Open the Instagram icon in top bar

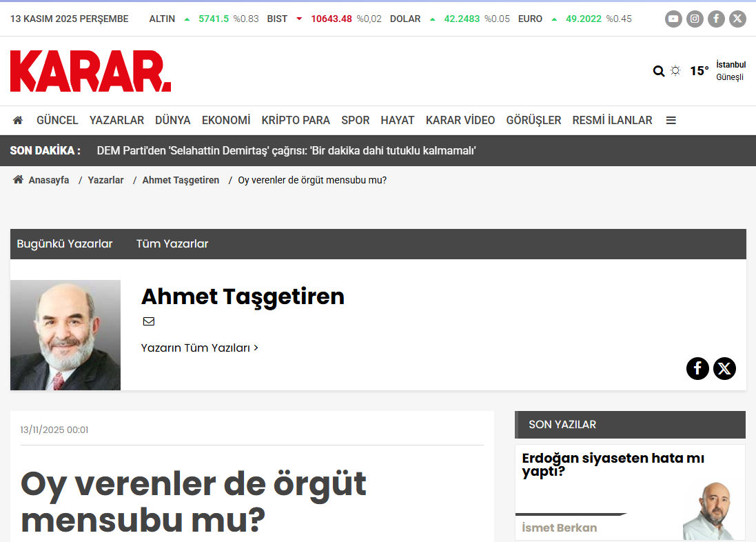(695, 19)
